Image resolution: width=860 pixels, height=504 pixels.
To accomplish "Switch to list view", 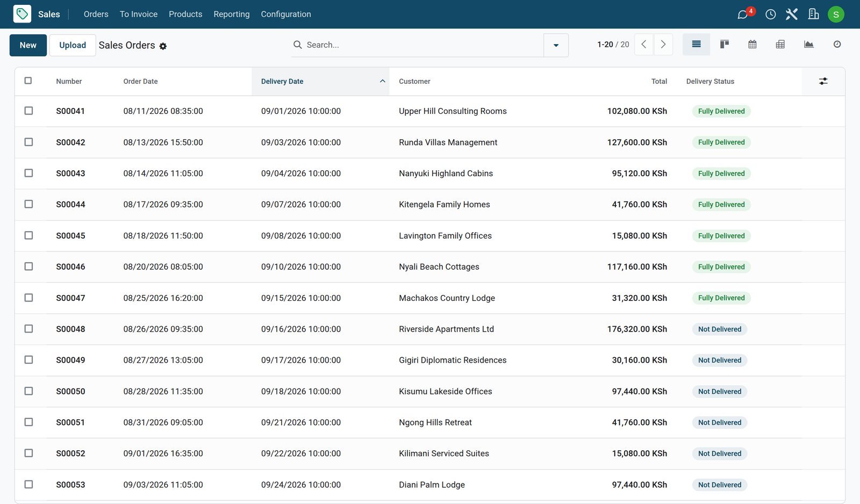I will point(696,45).
